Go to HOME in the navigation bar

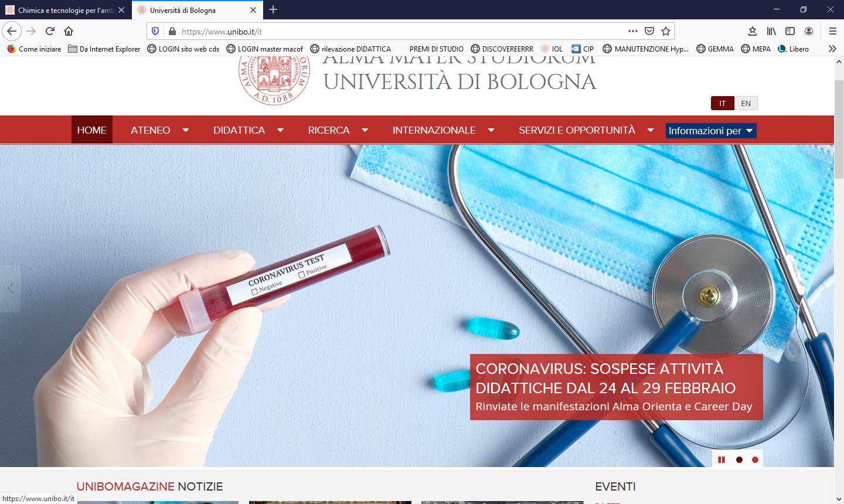point(92,130)
